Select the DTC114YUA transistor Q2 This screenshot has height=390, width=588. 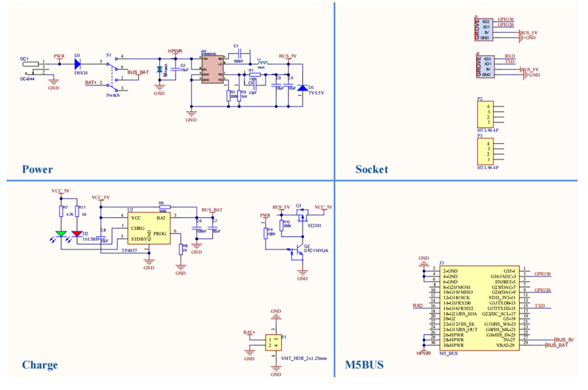coord(300,250)
